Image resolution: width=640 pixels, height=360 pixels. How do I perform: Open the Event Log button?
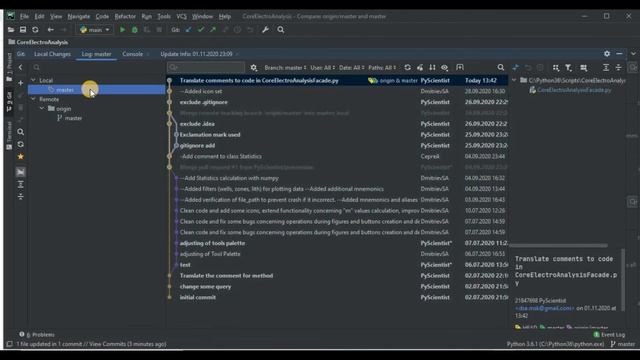pyautogui.click(x=609, y=335)
